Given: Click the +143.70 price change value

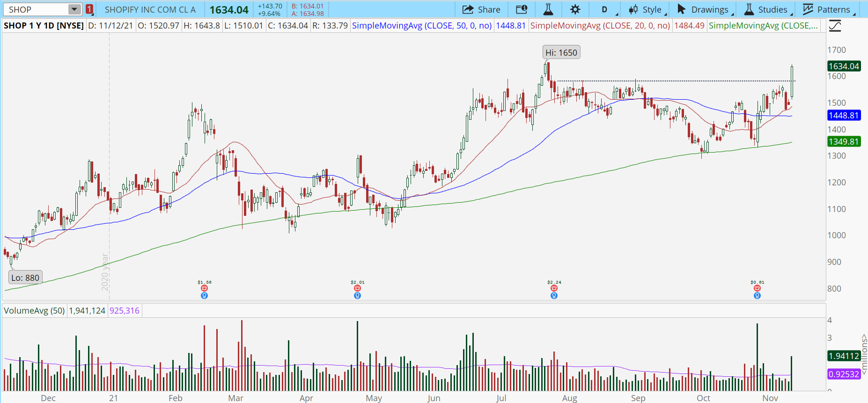Looking at the screenshot, I should [270, 6].
